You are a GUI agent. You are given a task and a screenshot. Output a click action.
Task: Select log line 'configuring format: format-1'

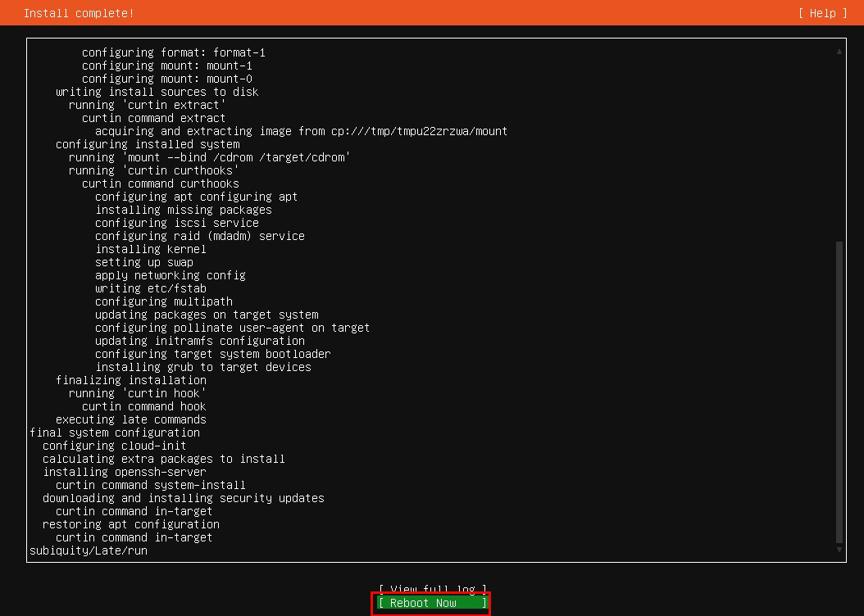(x=174, y=53)
